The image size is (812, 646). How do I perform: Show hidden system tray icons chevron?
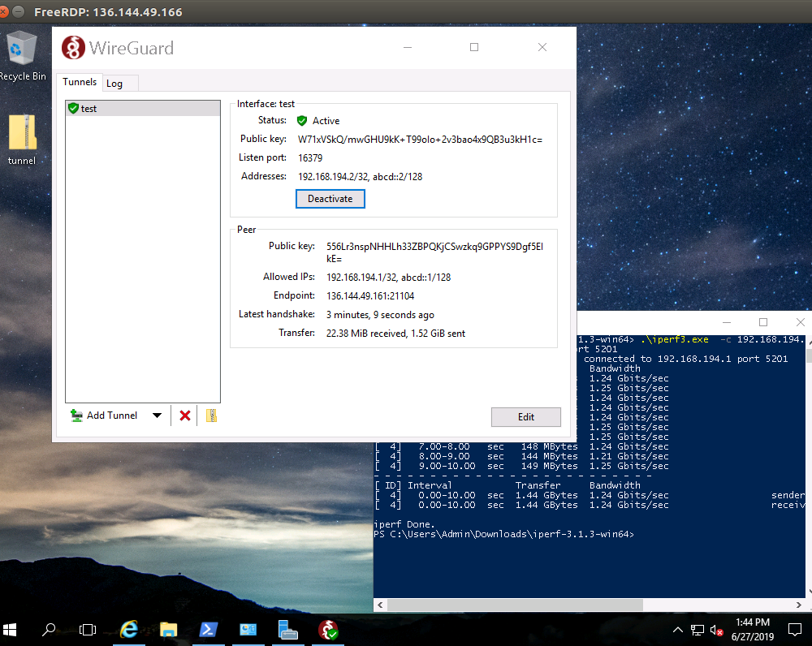coord(679,630)
